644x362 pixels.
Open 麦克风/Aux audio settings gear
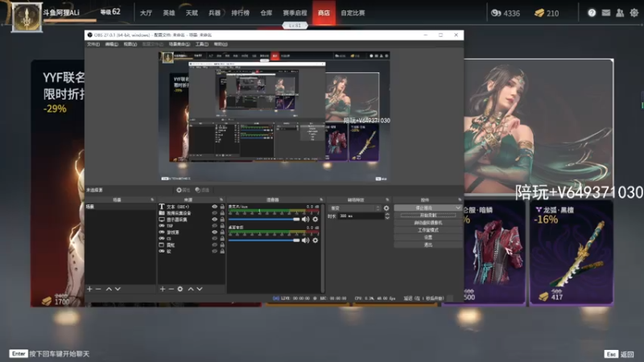[315, 219]
